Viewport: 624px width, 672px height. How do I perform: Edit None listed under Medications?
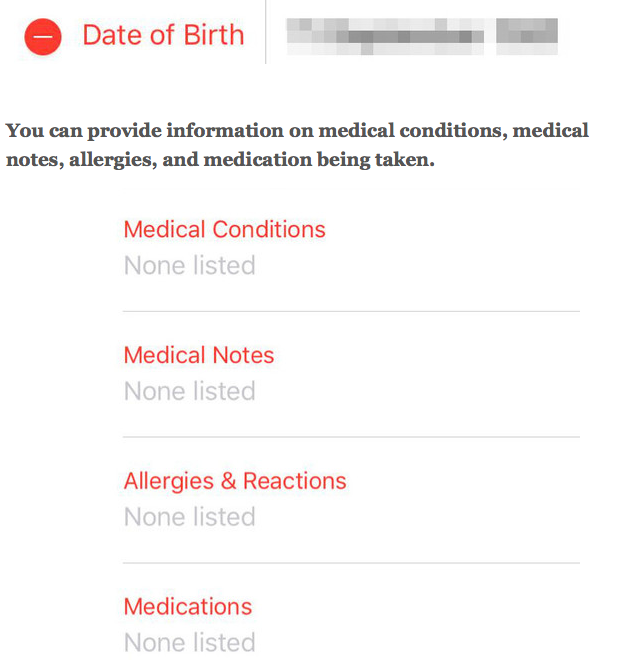pos(190,642)
